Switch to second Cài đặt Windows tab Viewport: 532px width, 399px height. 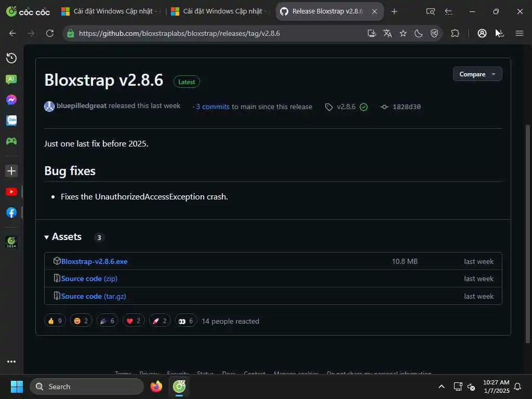coord(218,11)
